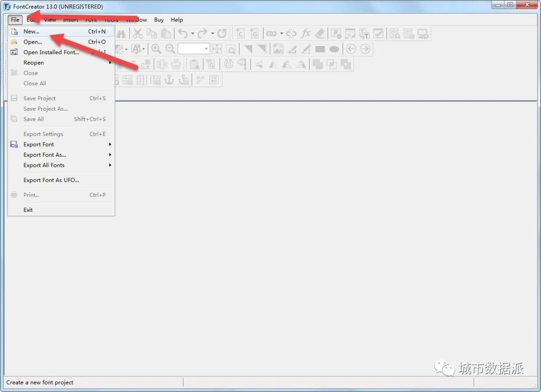The width and height of the screenshot is (541, 392).
Task: Expand the Reopen submenu
Action: (62, 63)
